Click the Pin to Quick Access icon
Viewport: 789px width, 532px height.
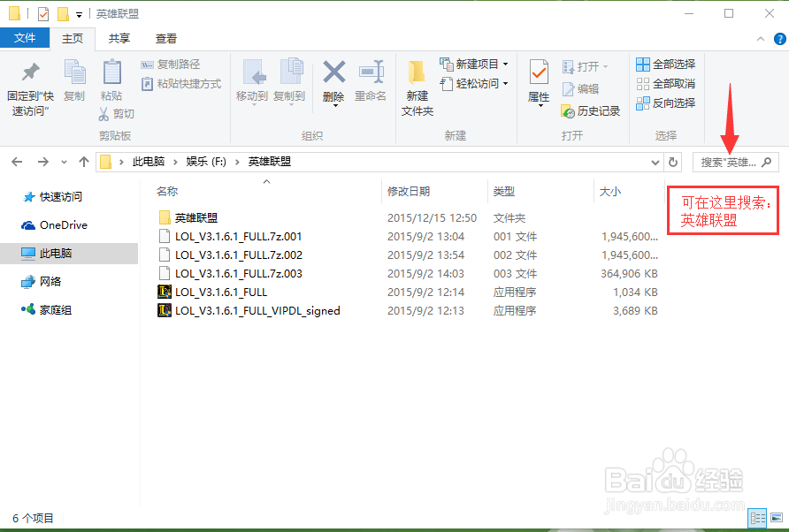pyautogui.click(x=30, y=73)
